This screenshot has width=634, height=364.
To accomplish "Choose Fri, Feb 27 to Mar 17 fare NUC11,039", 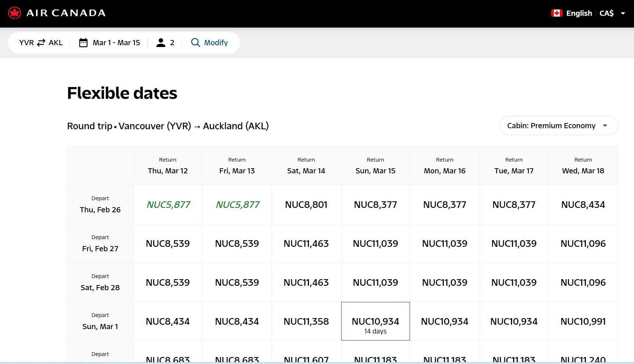I will (514, 244).
